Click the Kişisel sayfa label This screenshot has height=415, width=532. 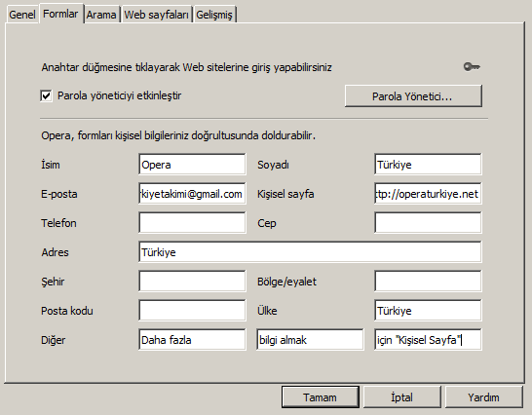285,194
